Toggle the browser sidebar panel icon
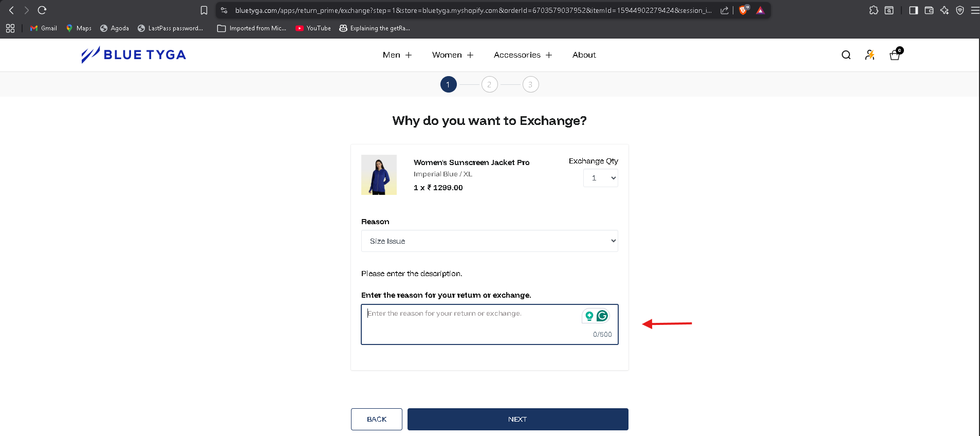980x436 pixels. [x=913, y=10]
